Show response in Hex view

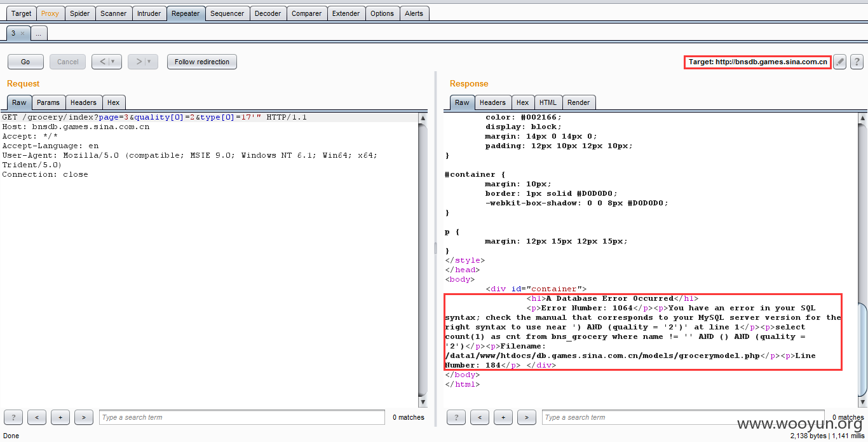point(523,102)
